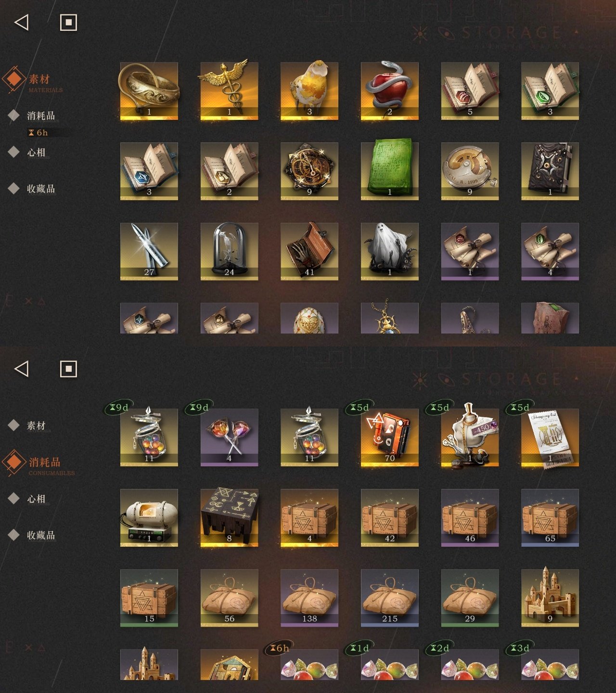Click the square home button in lower panel
Viewport: 616px width, 693px height.
click(x=68, y=369)
